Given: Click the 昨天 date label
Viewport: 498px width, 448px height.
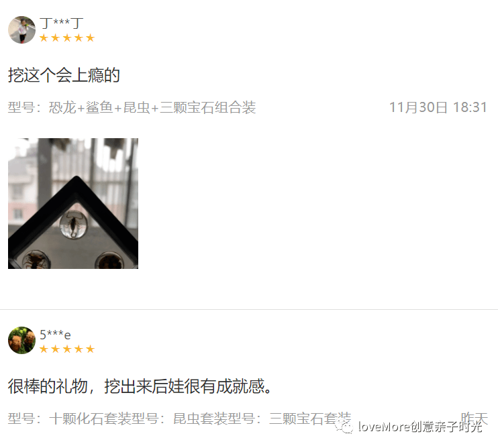Looking at the screenshot, I should coord(475,418).
